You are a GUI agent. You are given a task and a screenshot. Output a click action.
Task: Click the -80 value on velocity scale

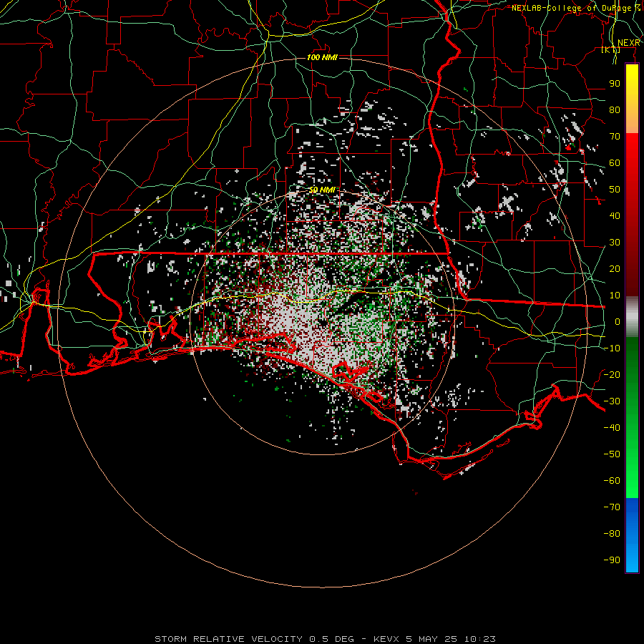point(612,534)
